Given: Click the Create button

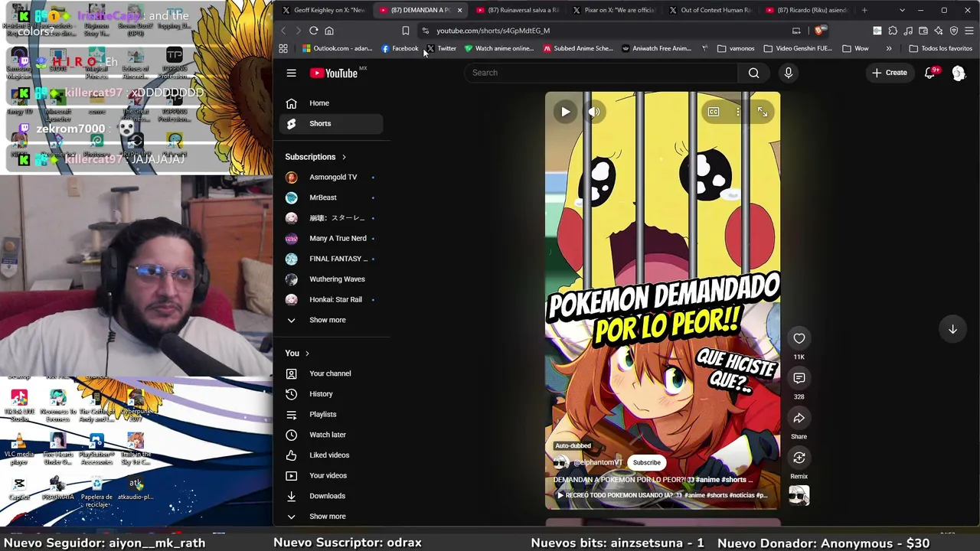Looking at the screenshot, I should (x=889, y=73).
